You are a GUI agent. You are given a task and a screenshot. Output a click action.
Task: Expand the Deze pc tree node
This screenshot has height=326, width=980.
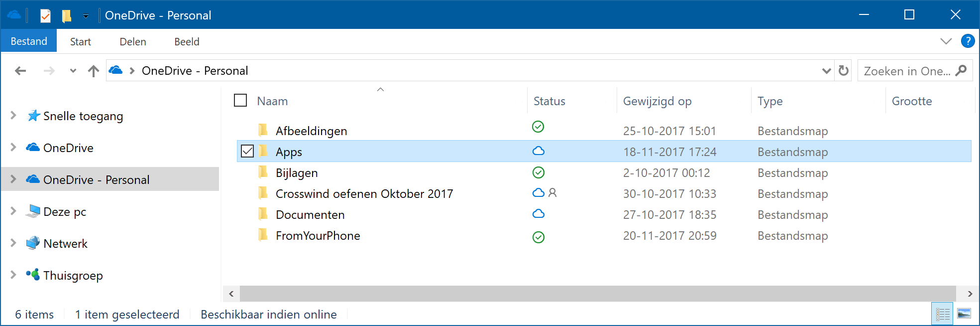click(x=13, y=211)
